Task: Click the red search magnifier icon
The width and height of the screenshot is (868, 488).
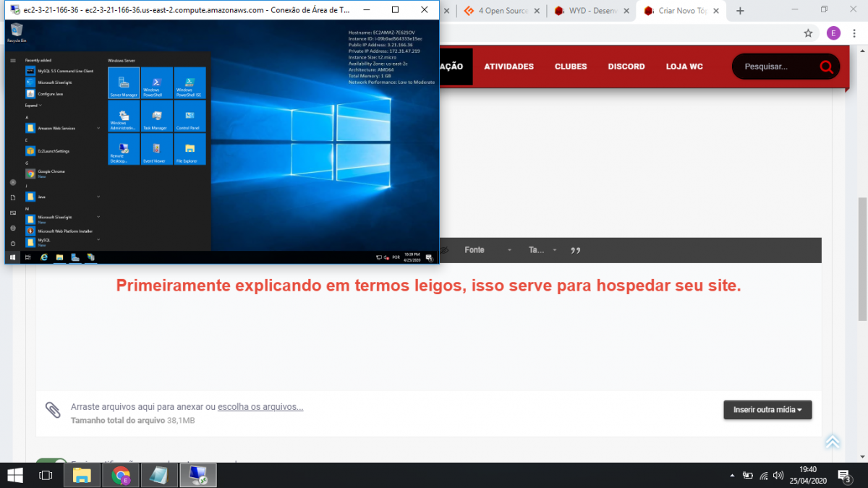Action: pos(826,67)
